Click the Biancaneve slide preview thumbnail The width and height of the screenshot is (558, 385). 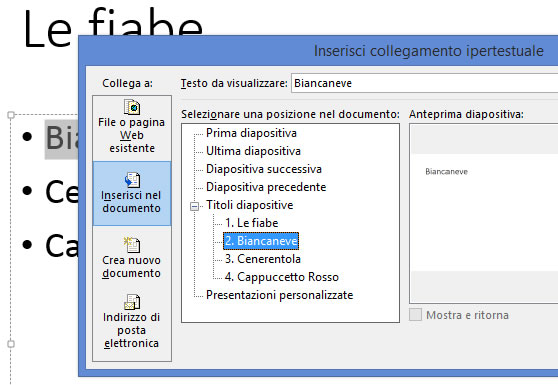(x=484, y=213)
